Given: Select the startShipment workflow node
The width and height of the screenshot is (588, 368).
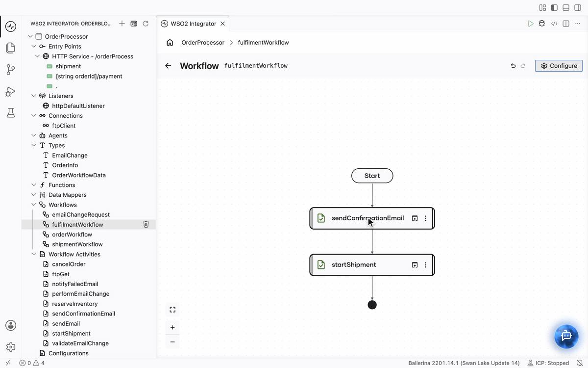Looking at the screenshot, I should (x=372, y=265).
